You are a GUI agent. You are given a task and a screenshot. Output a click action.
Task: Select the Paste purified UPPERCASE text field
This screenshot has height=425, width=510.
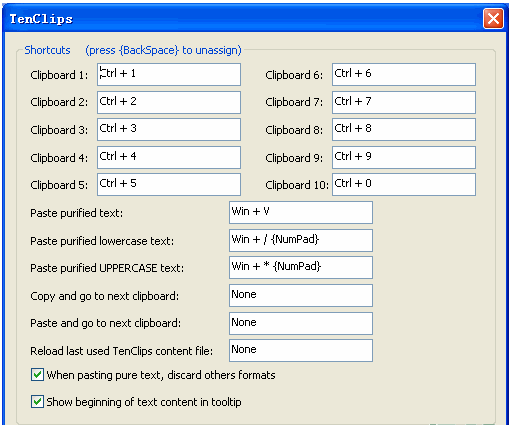point(301,267)
